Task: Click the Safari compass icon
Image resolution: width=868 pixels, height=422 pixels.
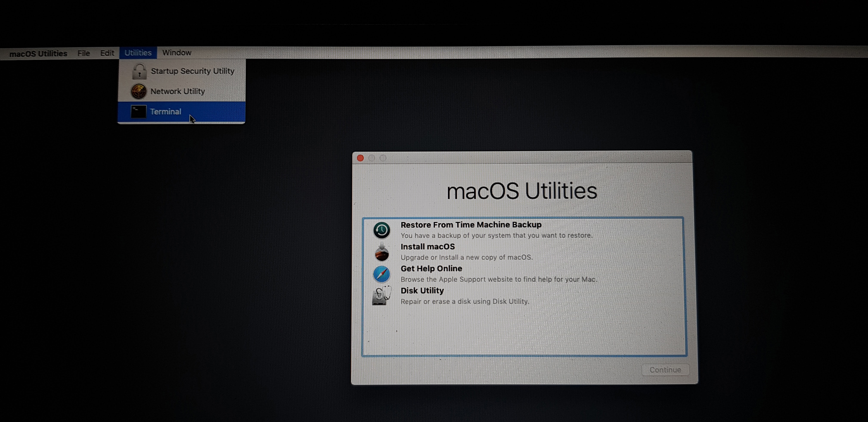Action: [x=381, y=274]
